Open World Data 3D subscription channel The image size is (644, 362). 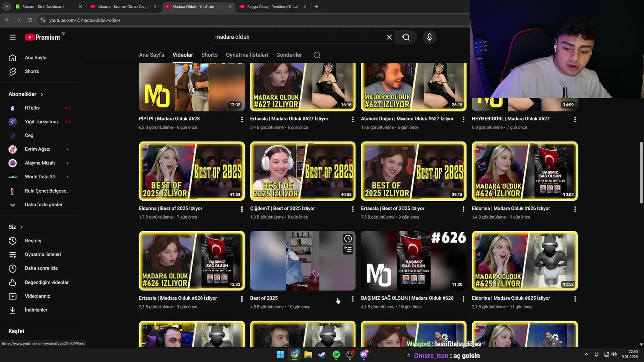tap(40, 177)
